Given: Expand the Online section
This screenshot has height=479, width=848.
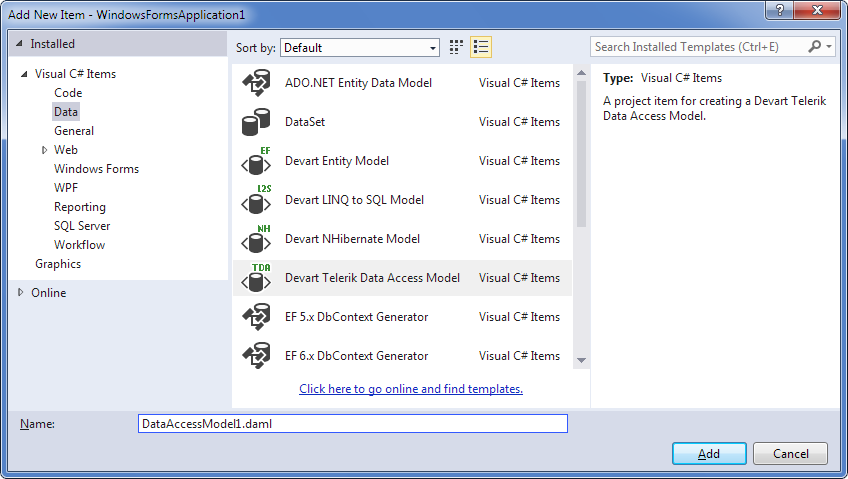Looking at the screenshot, I should click(x=21, y=292).
